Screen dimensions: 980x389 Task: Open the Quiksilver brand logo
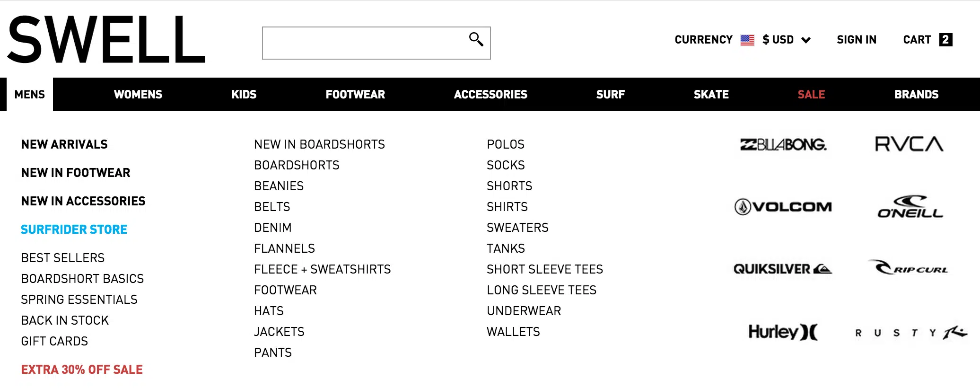point(783,269)
